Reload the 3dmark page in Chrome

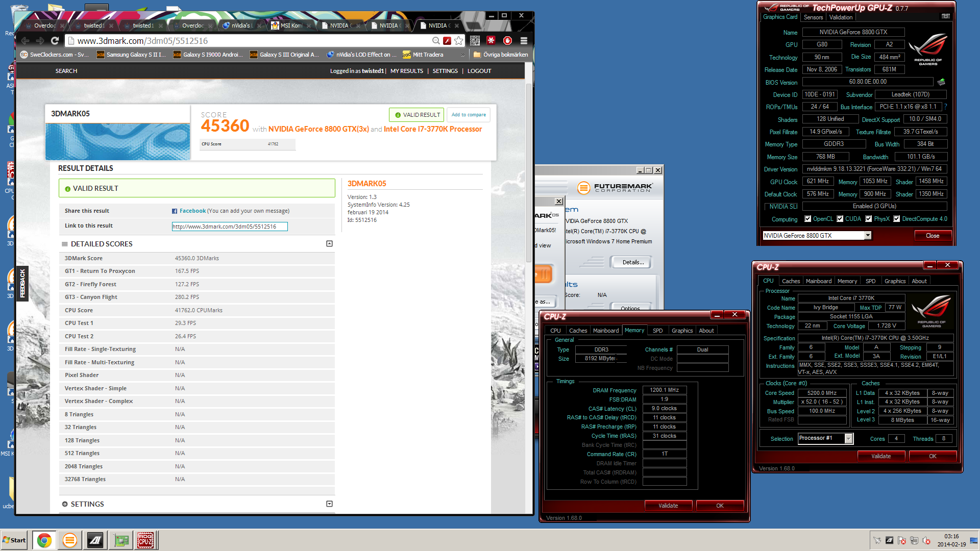(55, 41)
